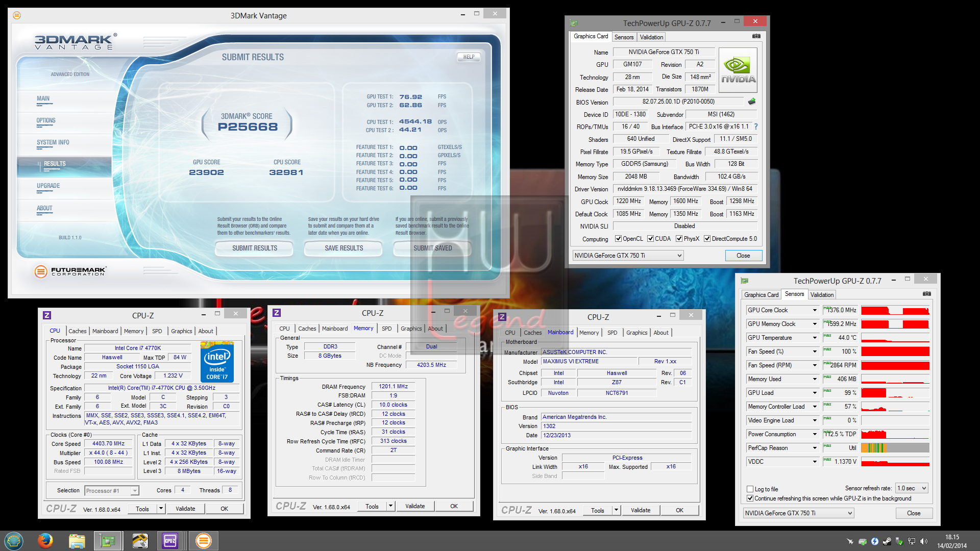Screen dimensions: 980x551
Task: Open OPTIONS in the 3DMark sidebar
Action: pos(46,121)
